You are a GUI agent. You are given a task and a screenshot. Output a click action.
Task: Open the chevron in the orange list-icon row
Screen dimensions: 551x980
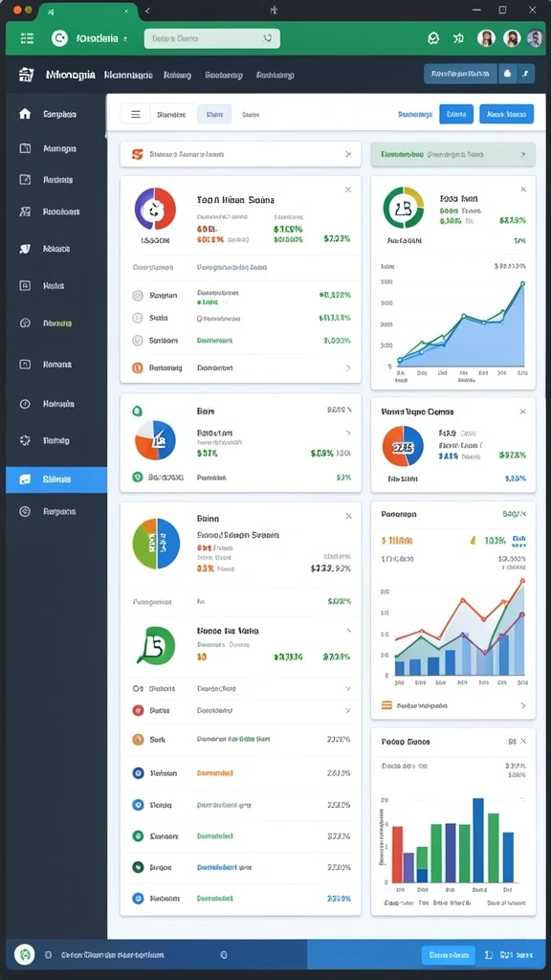point(523,705)
